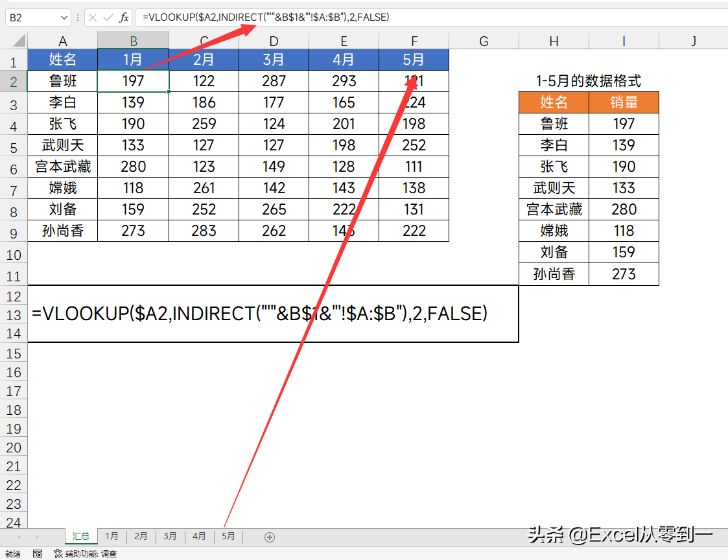Open the Name Box dropdown arrow
The height and width of the screenshot is (560, 728).
coord(64,17)
